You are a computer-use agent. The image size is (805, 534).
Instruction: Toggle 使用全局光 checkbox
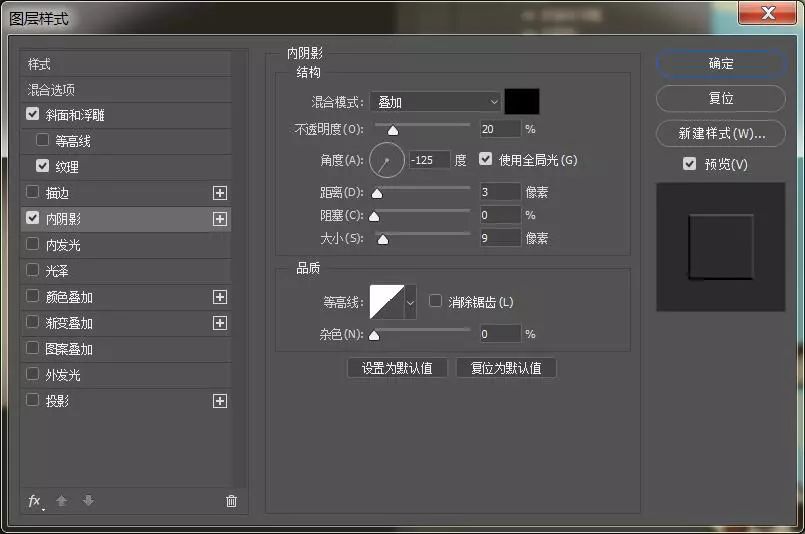click(x=486, y=159)
